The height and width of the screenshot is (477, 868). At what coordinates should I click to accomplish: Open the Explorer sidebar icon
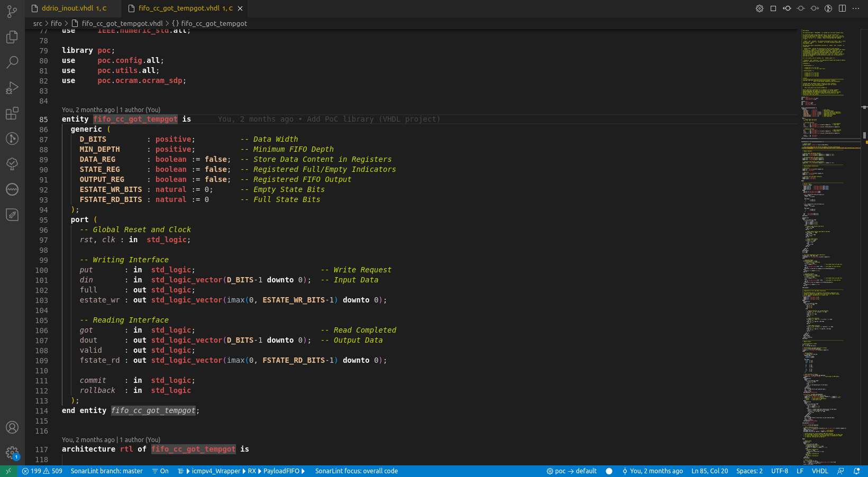coord(12,37)
